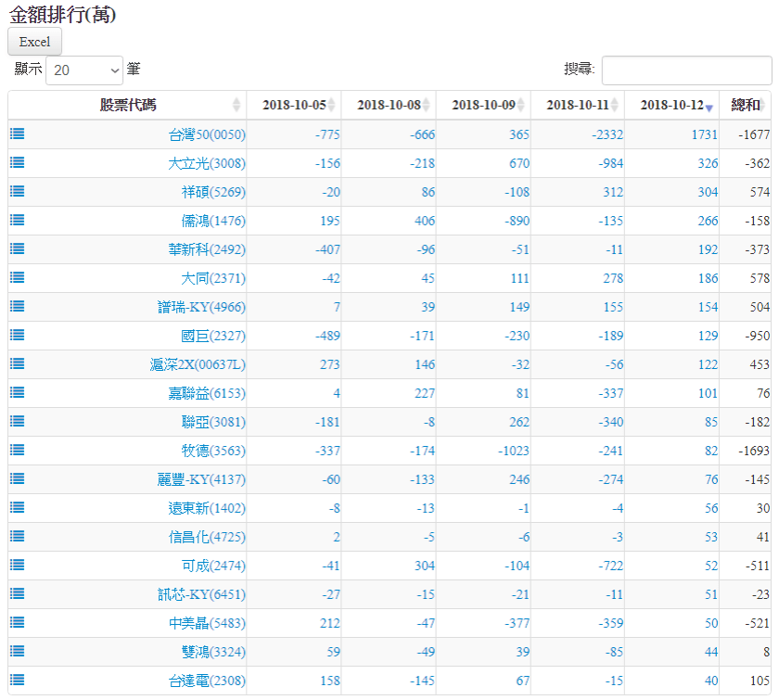Open the 華新科(2492) stock link
The image size is (779, 700).
[208, 249]
